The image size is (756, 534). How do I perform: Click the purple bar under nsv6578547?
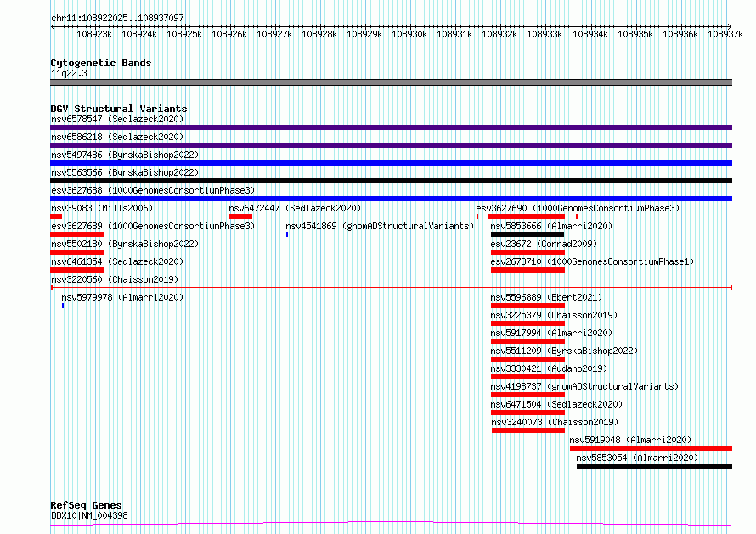click(391, 127)
